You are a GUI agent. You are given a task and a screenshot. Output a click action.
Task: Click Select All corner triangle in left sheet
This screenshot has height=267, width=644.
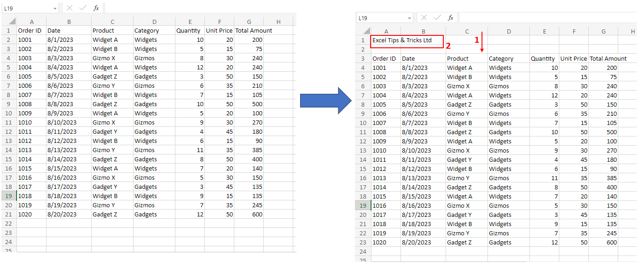12,22
